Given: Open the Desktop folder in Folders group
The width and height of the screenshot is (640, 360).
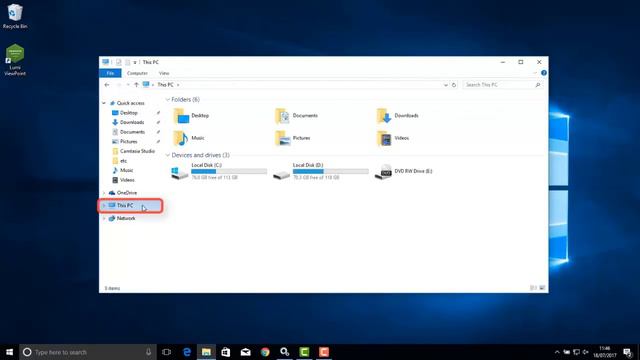Looking at the screenshot, I should coord(191,116).
